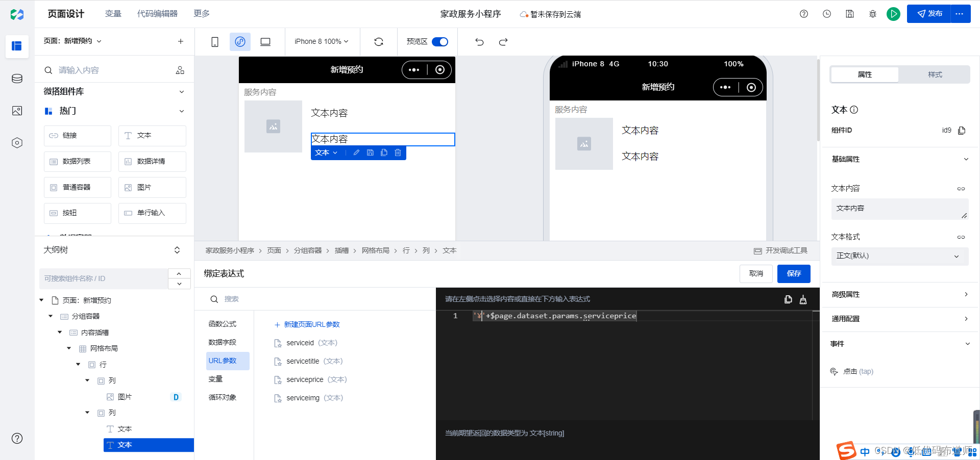The width and height of the screenshot is (980, 460).
Task: Open the 文本格式 正文(默认) dropdown
Action: click(899, 256)
